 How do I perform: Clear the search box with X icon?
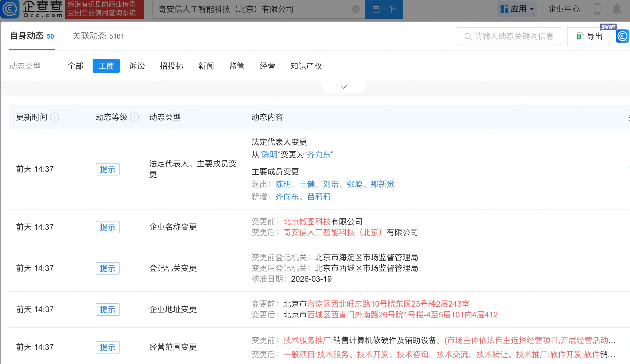pyautogui.click(x=355, y=9)
